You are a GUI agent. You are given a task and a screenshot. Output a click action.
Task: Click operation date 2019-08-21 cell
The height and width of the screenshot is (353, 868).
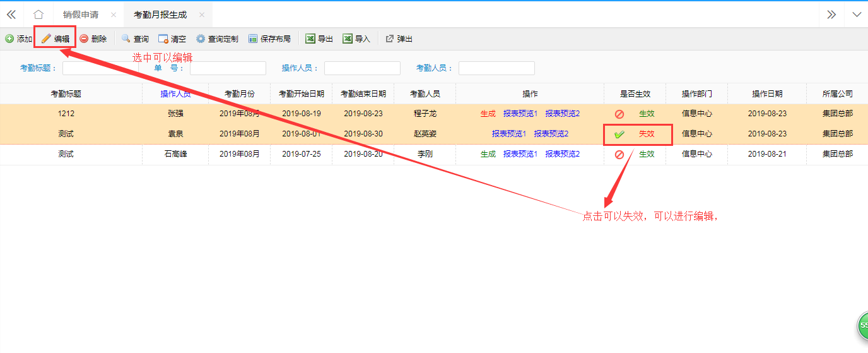tap(767, 154)
